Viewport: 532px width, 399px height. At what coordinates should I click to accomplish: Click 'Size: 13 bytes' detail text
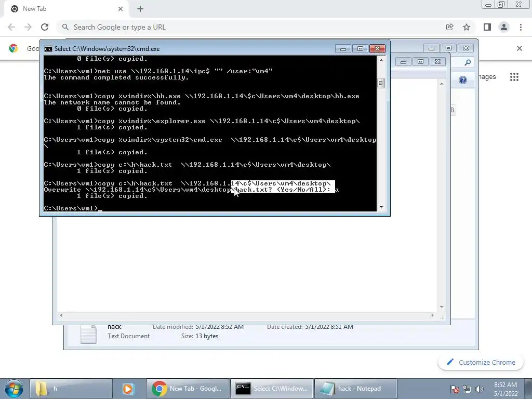(200, 336)
